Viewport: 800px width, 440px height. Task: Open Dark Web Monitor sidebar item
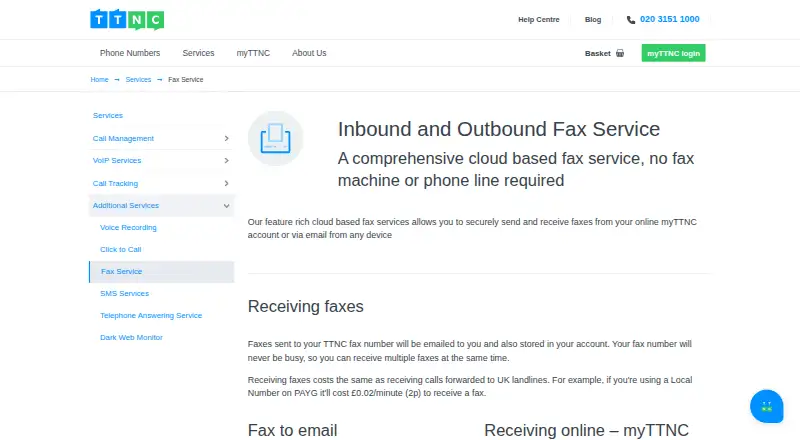131,337
